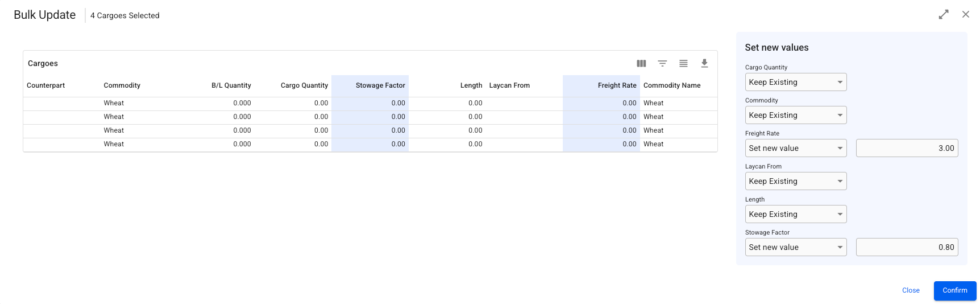Screen dimensions: 980x304
Task: Open the Freight Rate mode dropdown
Action: coord(795,148)
